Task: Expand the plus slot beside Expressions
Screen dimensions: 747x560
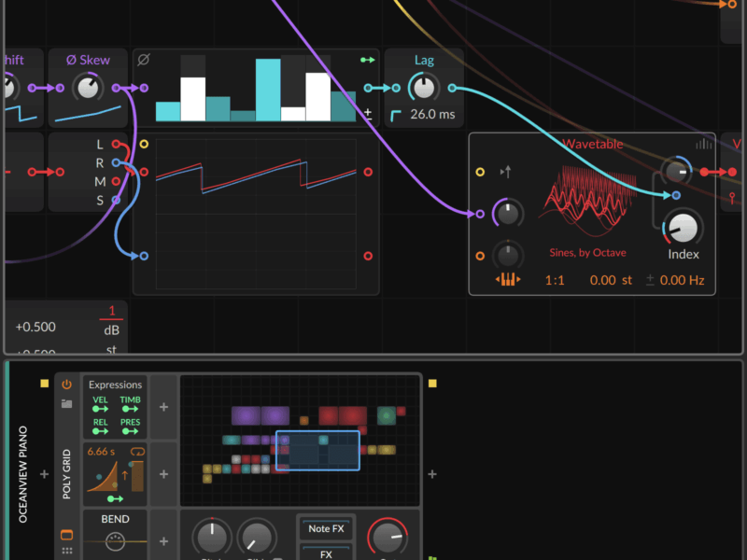Action: pos(163,407)
